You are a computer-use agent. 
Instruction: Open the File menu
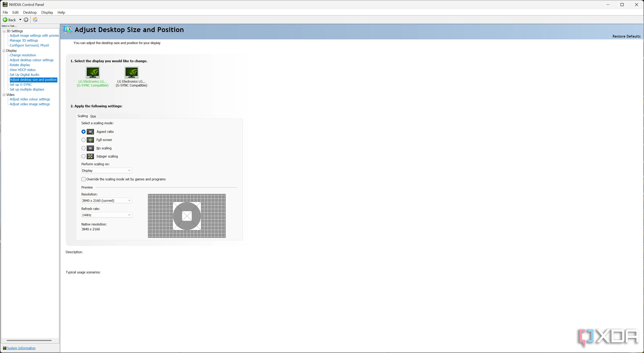click(x=5, y=12)
